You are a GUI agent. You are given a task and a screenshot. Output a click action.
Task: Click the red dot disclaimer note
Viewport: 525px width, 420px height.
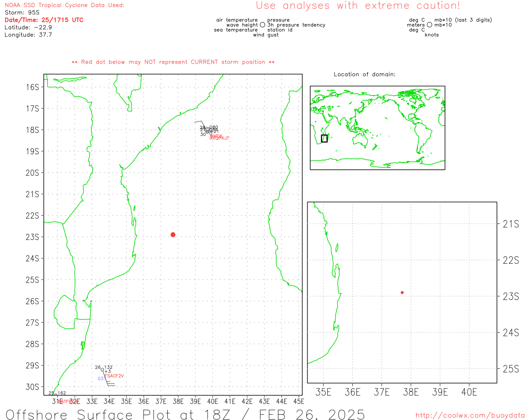[173, 62]
